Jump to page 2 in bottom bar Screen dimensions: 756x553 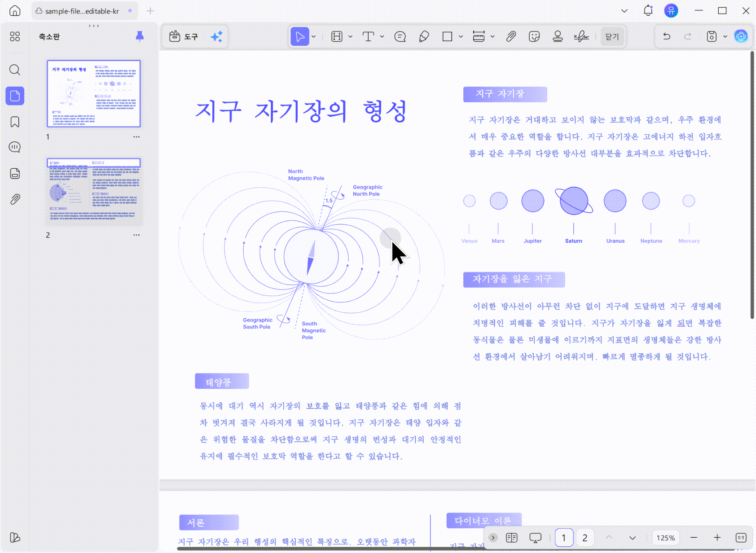click(585, 538)
